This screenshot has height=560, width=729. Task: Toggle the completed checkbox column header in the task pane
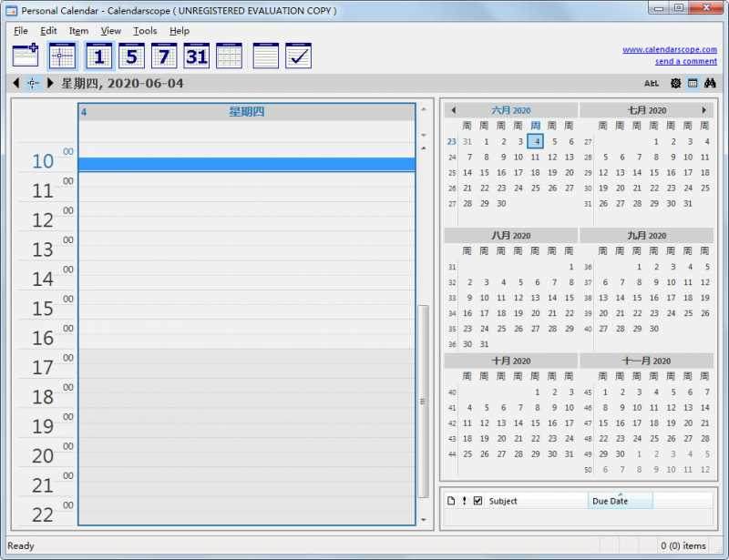[x=477, y=500]
